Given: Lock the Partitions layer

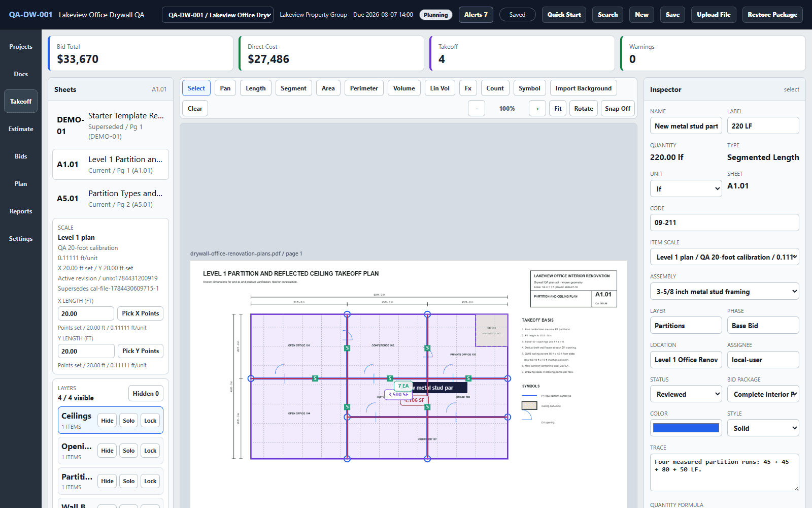Looking at the screenshot, I should pyautogui.click(x=150, y=481).
